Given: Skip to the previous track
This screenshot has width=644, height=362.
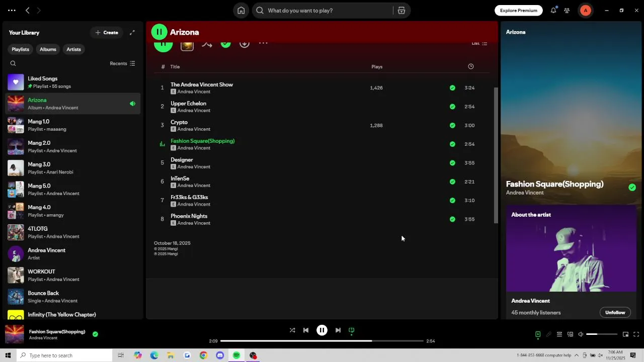Looking at the screenshot, I should tap(306, 330).
